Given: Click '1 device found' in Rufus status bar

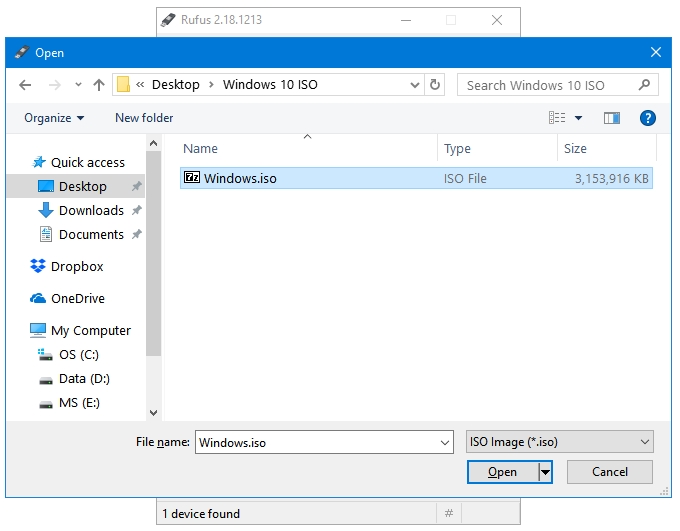Looking at the screenshot, I should tap(201, 514).
